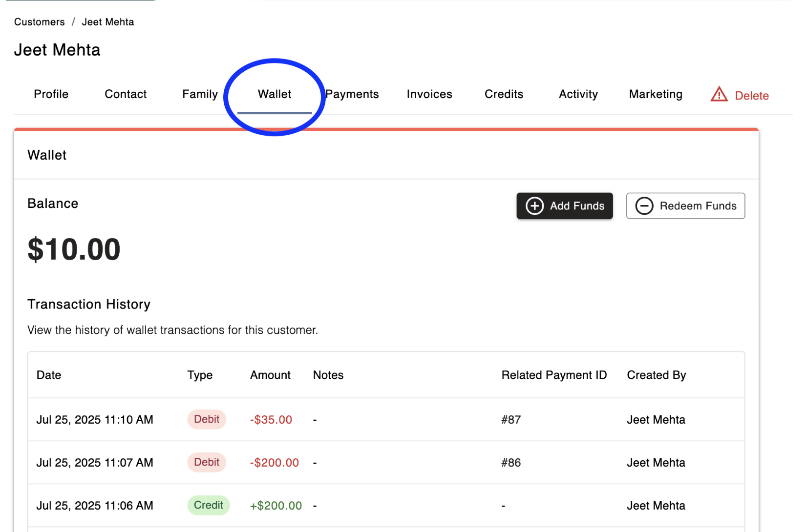Switch to the Contact tab
The image size is (807, 532).
pos(126,94)
